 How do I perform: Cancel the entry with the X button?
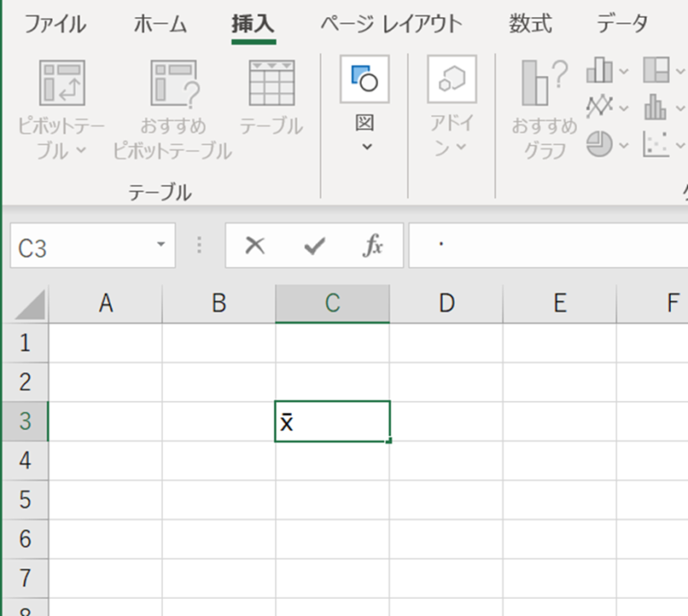tap(255, 246)
